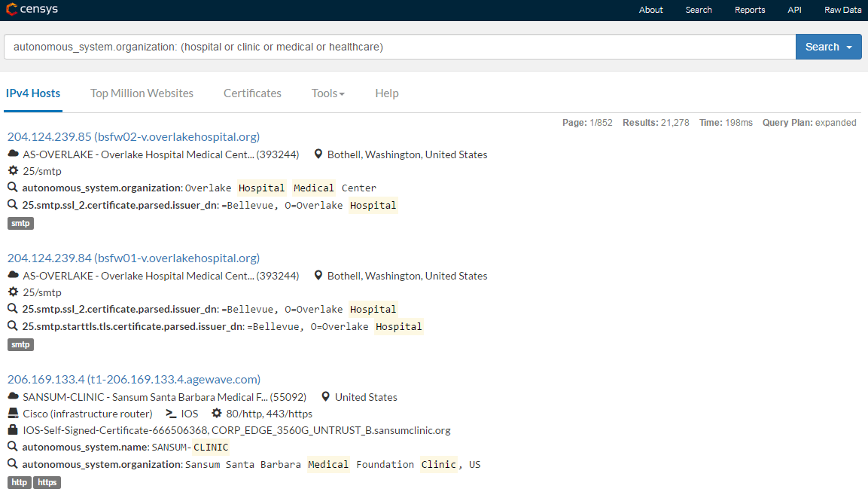Open Search in top navigation
The width and height of the screenshot is (868, 495).
[699, 10]
